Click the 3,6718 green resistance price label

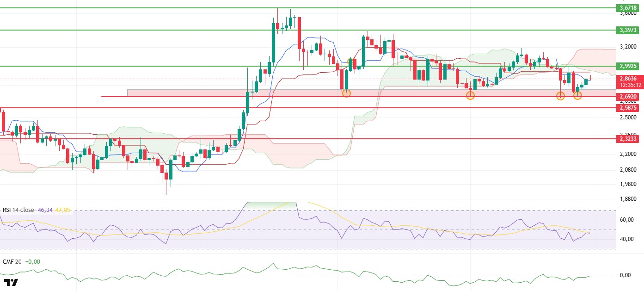(627, 8)
